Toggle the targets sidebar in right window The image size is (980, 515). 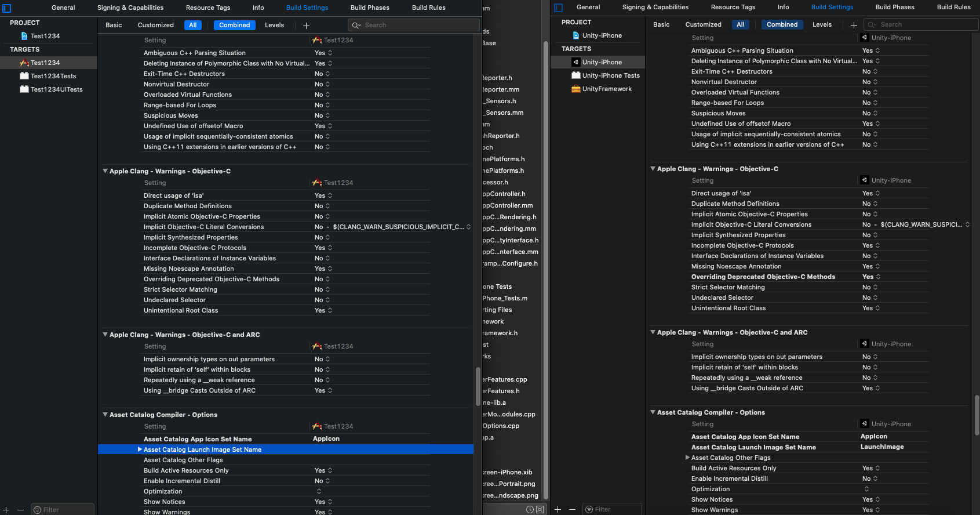coord(559,8)
